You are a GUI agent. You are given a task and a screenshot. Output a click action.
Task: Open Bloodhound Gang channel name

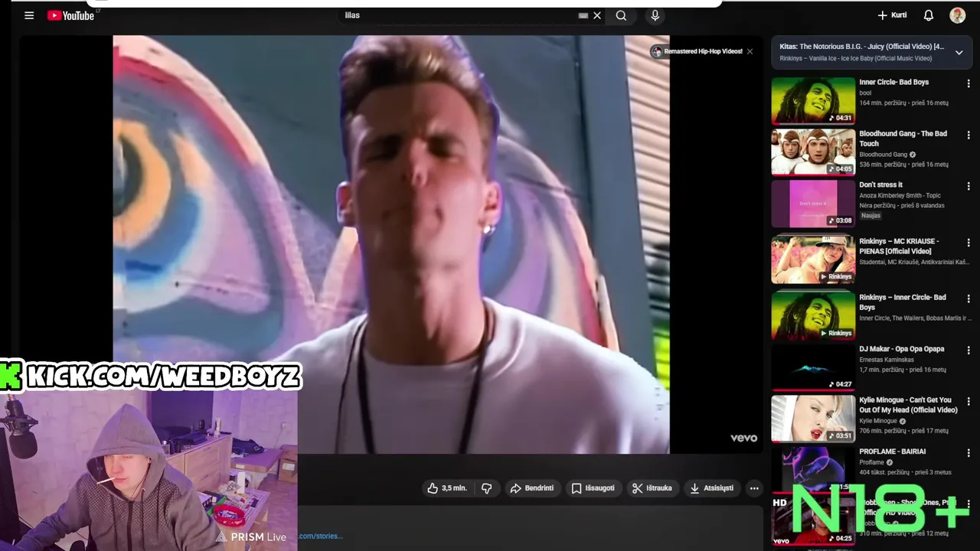[883, 155]
